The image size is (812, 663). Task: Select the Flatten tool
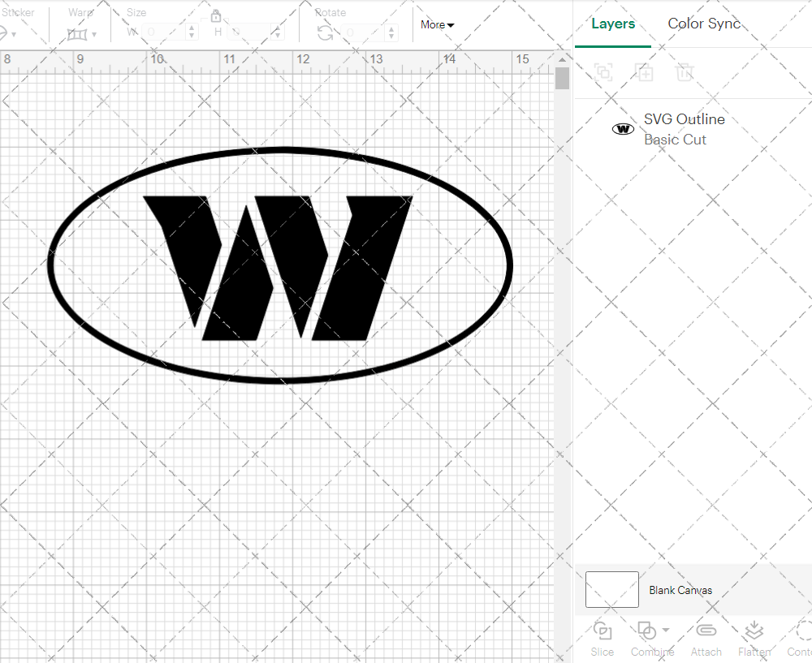pos(754,639)
